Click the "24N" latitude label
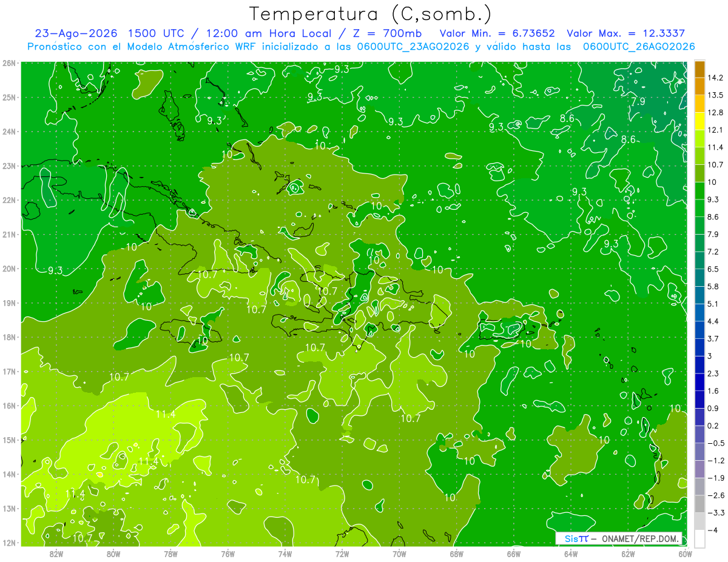 (9, 132)
